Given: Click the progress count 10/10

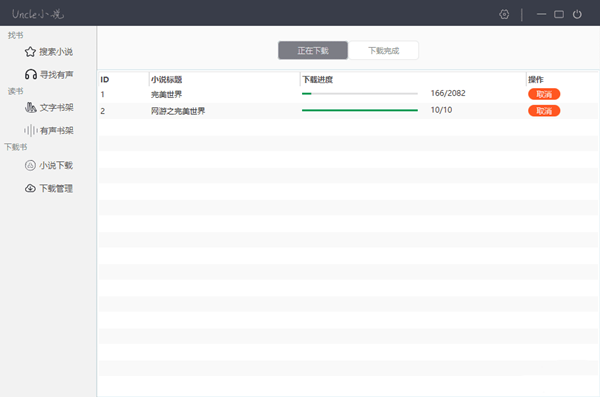Looking at the screenshot, I should click(x=441, y=110).
